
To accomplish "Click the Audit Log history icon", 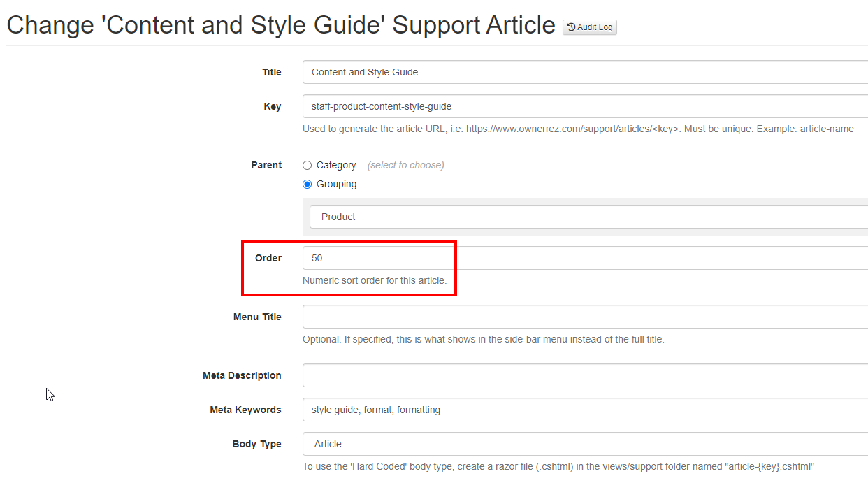I will [572, 27].
